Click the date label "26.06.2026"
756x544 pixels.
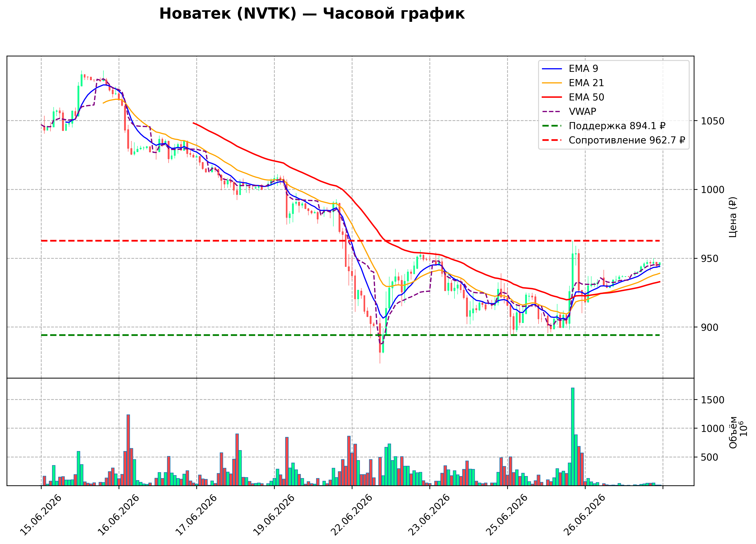[585, 515]
